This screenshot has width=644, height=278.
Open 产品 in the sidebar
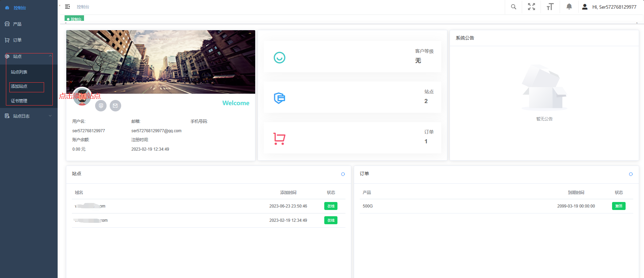tap(17, 24)
